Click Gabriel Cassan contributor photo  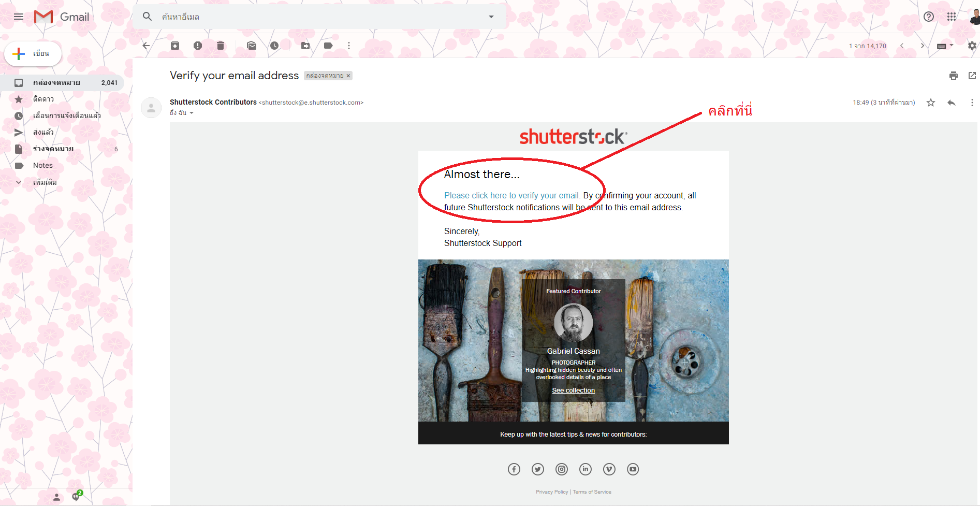pyautogui.click(x=573, y=323)
